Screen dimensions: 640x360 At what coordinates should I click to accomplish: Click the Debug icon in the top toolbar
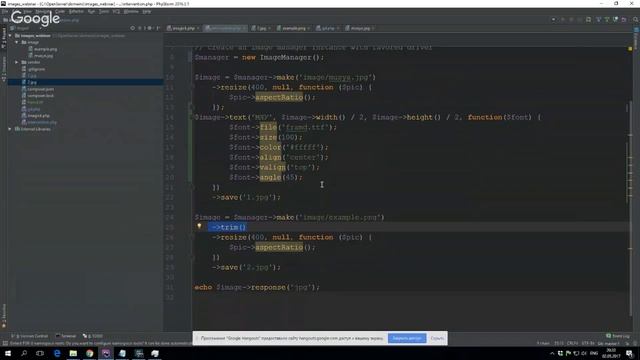[x=571, y=19]
